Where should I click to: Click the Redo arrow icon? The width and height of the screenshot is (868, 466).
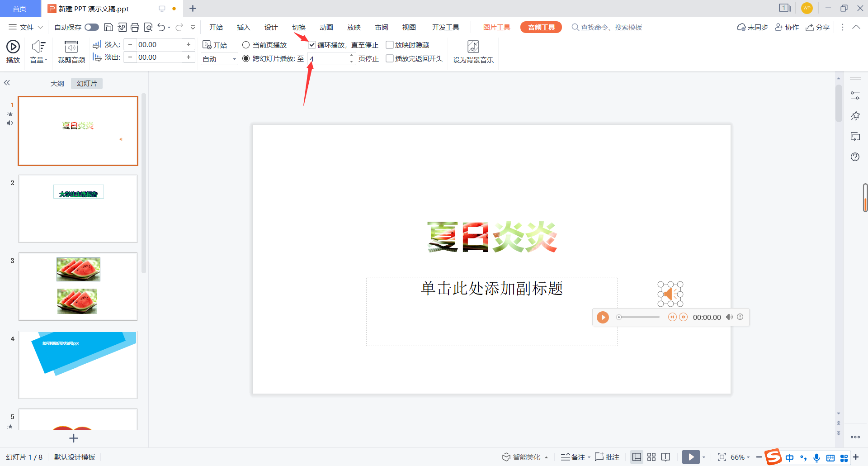[179, 27]
